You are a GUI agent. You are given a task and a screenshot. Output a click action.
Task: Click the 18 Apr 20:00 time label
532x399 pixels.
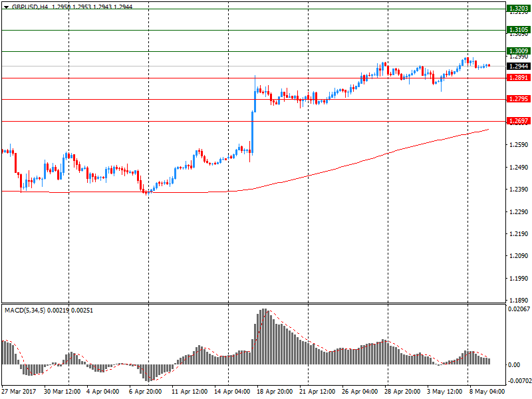tap(275, 392)
